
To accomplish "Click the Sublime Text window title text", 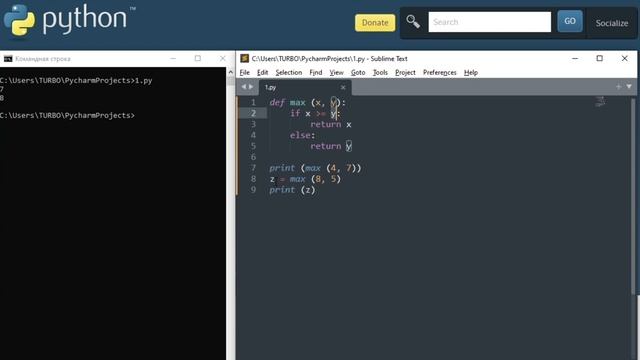I will click(329, 59).
